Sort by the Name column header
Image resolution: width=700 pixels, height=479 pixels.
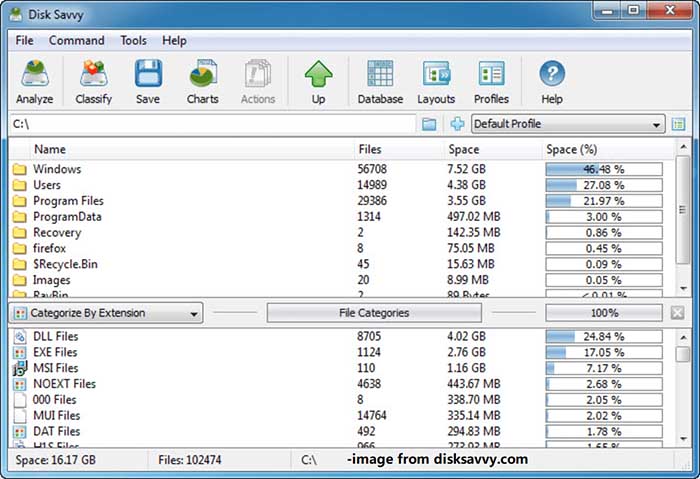point(50,149)
